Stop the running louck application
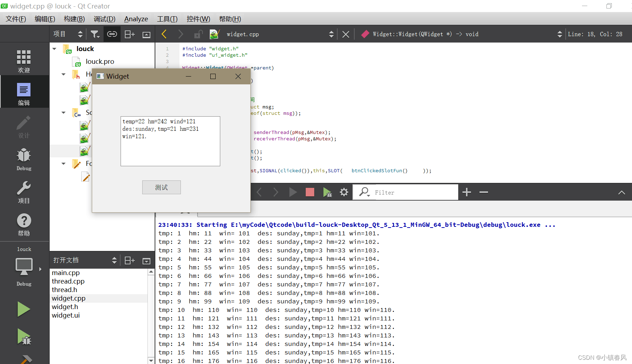The width and height of the screenshot is (632, 364). coord(310,192)
